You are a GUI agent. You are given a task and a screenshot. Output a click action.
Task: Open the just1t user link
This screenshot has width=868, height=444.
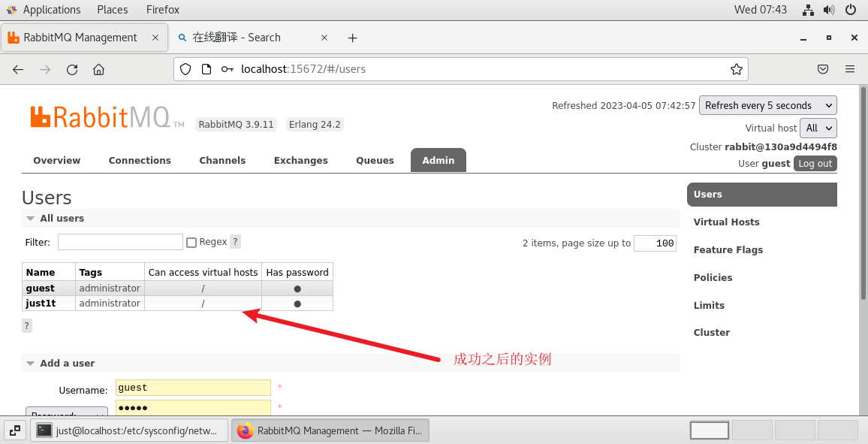pyautogui.click(x=41, y=303)
